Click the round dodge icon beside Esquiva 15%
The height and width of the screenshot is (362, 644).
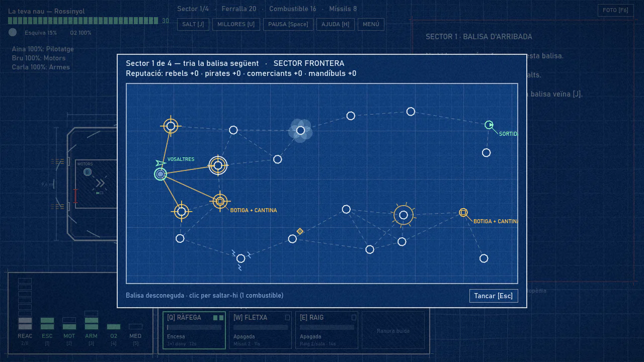(x=13, y=32)
